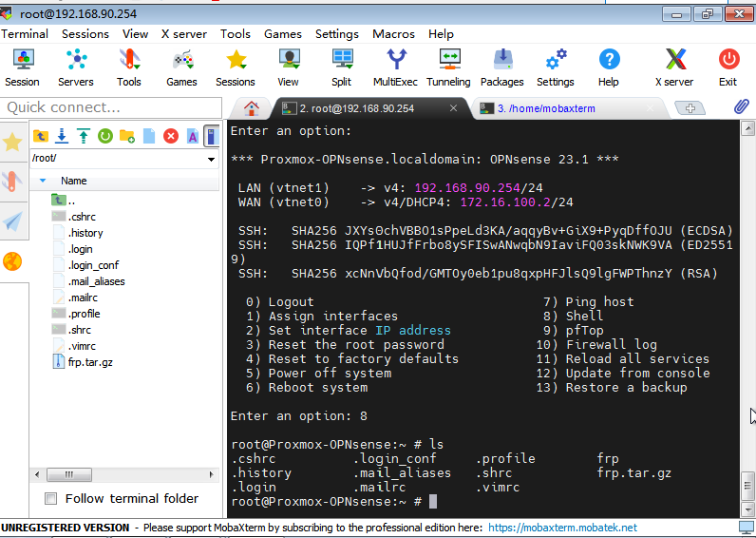Screen dimensions: 756x538
Task: Expand the /root/ path dropdown
Action: tap(212, 160)
